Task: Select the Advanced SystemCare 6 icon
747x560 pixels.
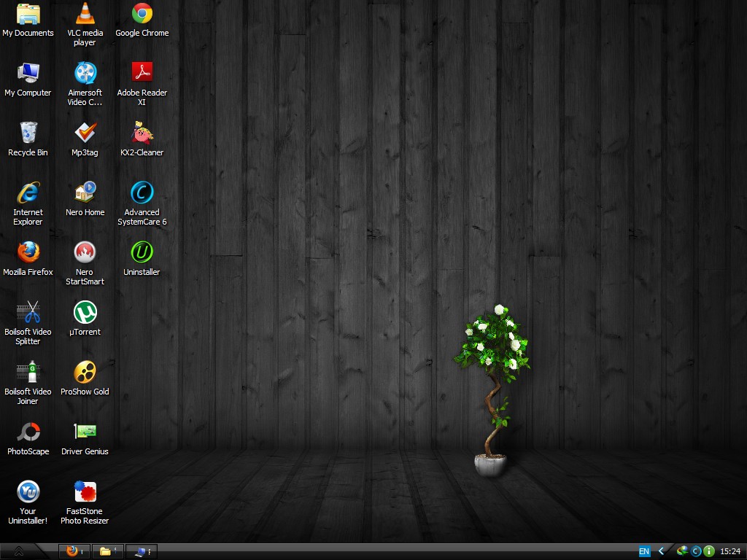Action: click(x=142, y=192)
